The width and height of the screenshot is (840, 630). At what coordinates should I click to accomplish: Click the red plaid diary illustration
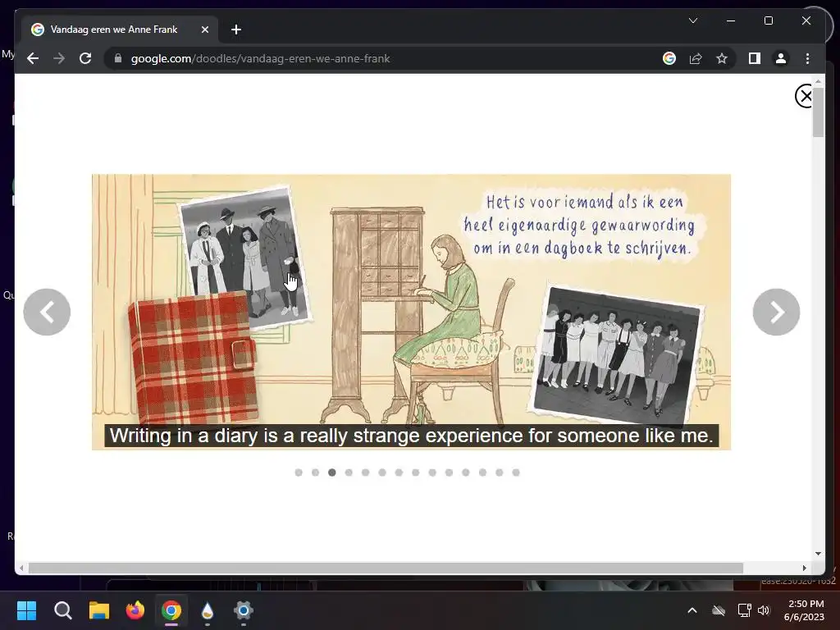click(194, 359)
